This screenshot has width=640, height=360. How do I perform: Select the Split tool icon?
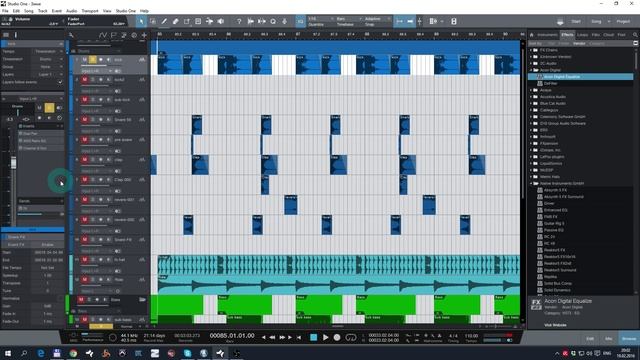(187, 21)
